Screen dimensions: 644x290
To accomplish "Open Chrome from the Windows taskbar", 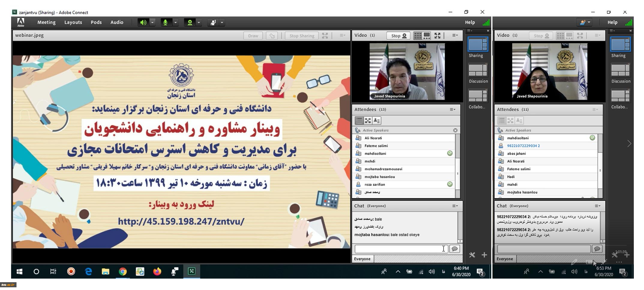I will pyautogui.click(x=122, y=272).
